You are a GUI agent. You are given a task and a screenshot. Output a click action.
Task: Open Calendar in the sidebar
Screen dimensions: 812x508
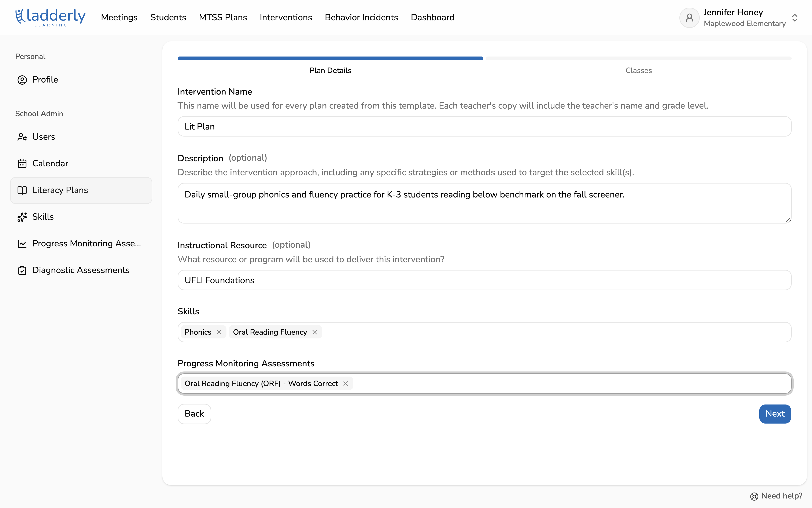pyautogui.click(x=81, y=164)
